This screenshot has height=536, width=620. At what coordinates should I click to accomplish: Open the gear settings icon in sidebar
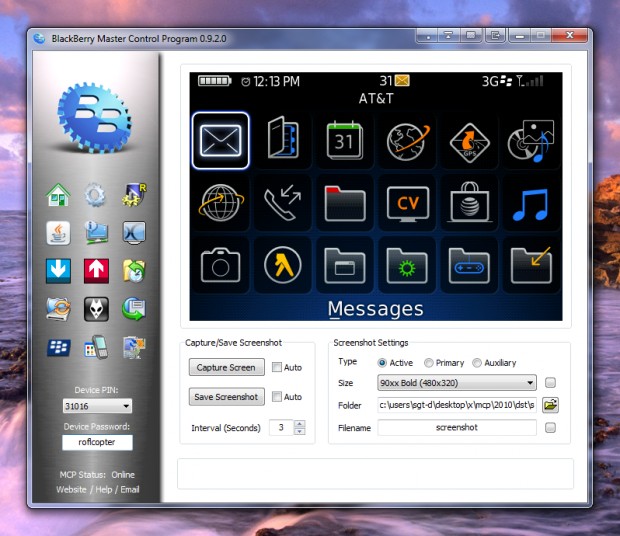point(95,195)
